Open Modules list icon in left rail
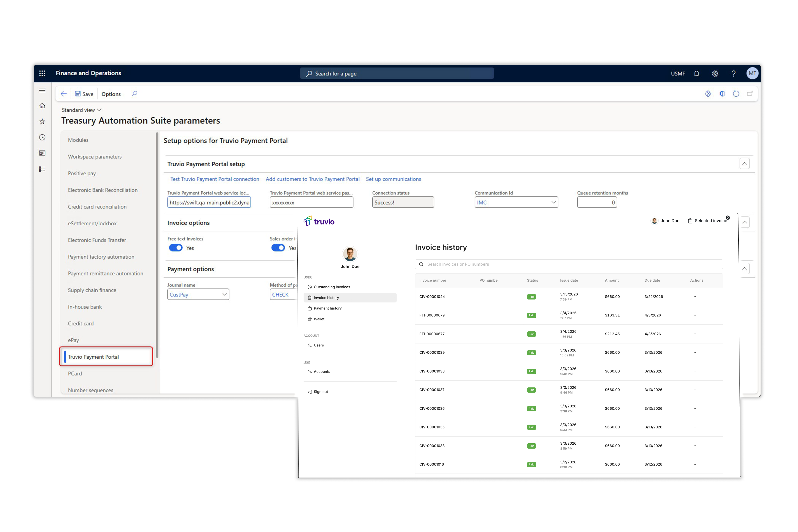The image size is (798, 532). click(42, 169)
